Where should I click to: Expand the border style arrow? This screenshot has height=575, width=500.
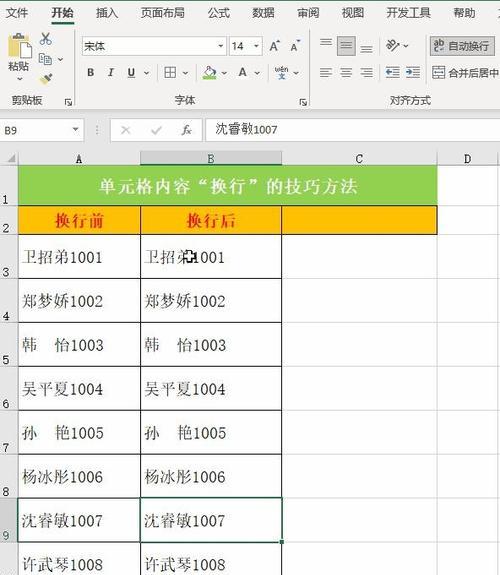point(186,73)
